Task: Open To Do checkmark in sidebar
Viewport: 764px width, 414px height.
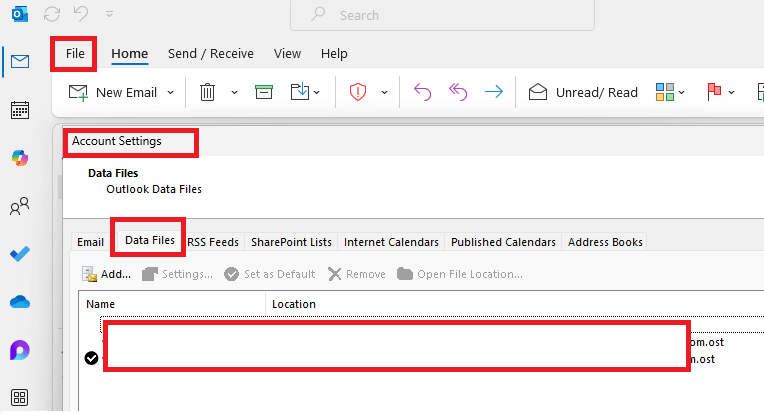Action: [x=19, y=254]
